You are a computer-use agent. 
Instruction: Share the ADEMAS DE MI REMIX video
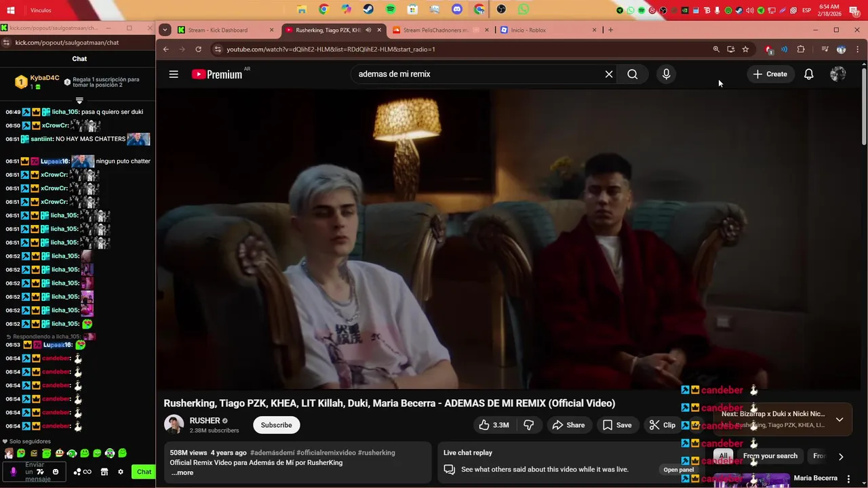pos(568,425)
